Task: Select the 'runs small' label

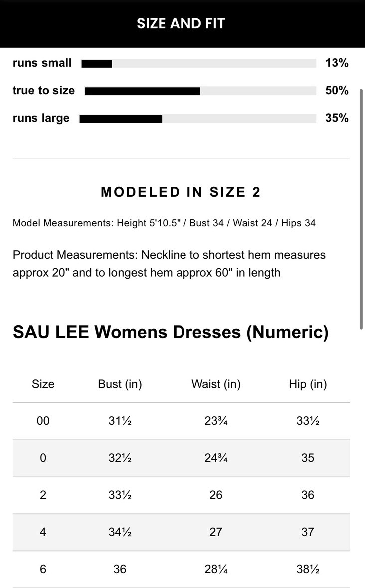Action: (x=42, y=63)
